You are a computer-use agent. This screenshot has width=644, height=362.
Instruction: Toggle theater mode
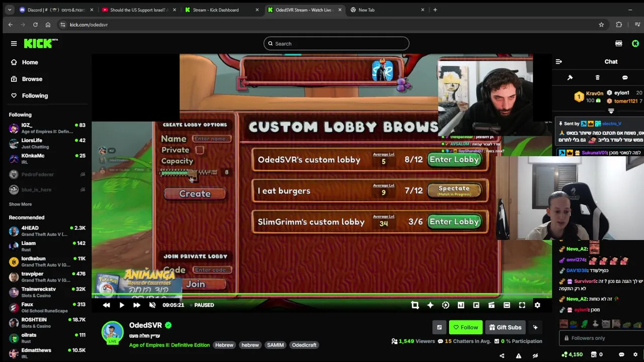click(507, 305)
